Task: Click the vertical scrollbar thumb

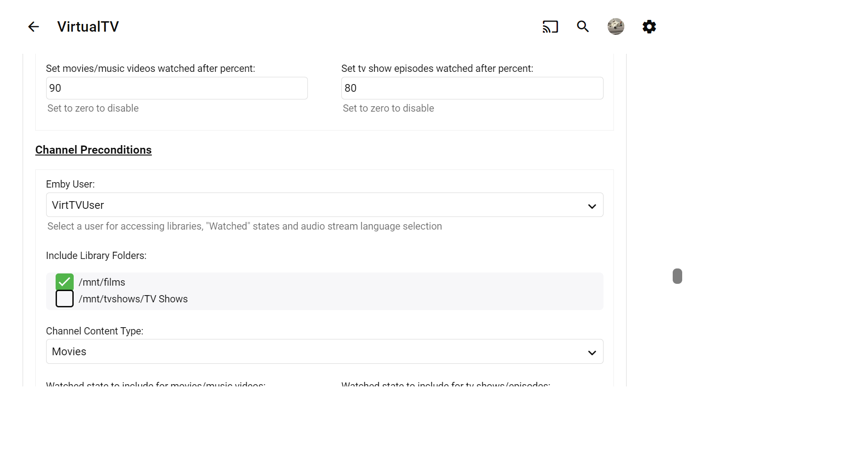Action: click(677, 276)
